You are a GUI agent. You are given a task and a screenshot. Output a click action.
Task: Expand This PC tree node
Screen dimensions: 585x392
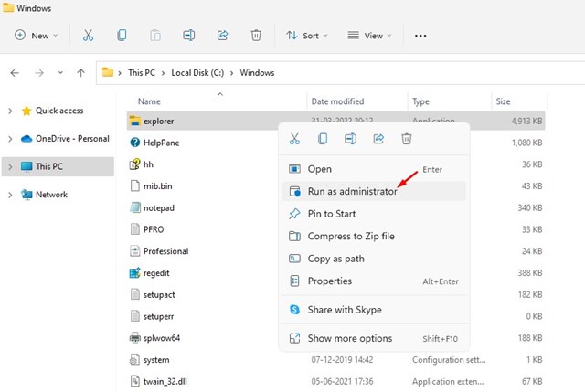pyautogui.click(x=10, y=166)
